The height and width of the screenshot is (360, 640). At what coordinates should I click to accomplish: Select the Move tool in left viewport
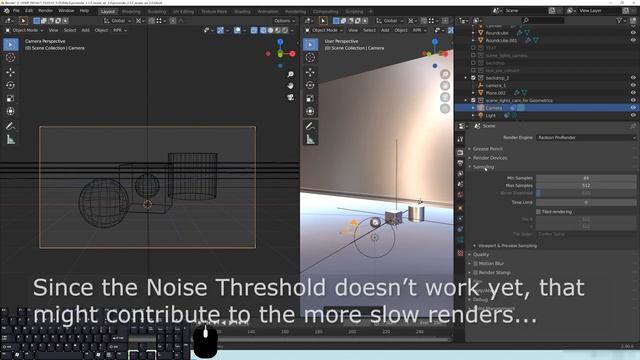click(11, 72)
